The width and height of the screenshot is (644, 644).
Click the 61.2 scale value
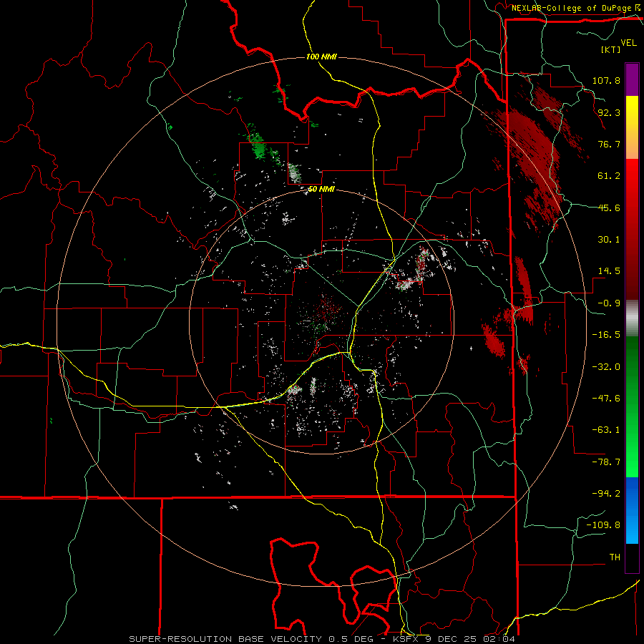(609, 176)
